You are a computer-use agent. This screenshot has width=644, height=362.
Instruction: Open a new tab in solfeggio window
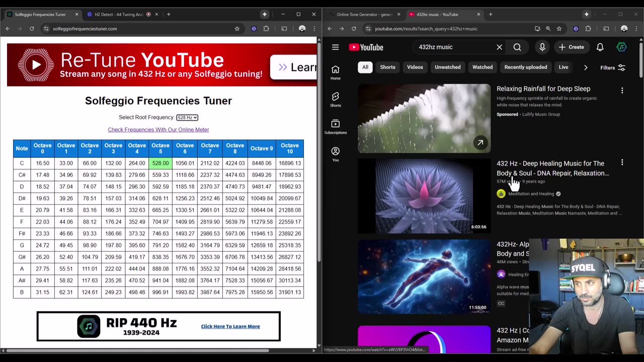tap(169, 14)
